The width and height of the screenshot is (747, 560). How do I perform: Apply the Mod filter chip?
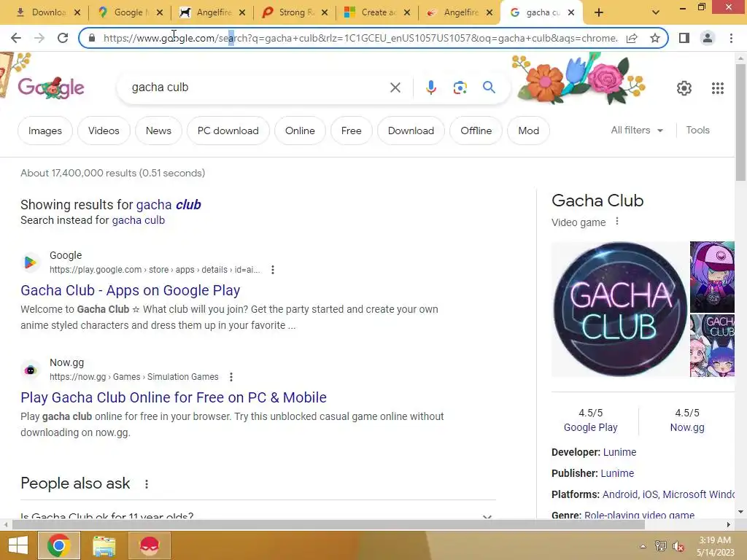[x=528, y=131]
